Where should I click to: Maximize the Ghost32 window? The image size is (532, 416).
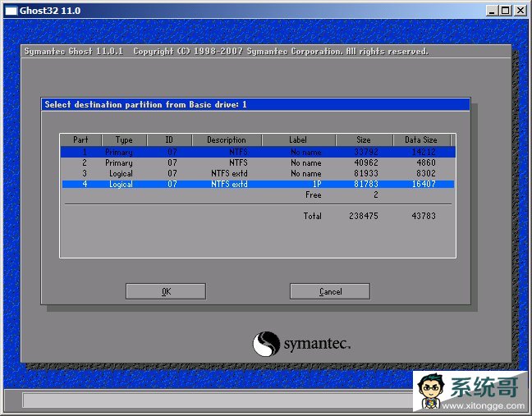[x=505, y=11]
